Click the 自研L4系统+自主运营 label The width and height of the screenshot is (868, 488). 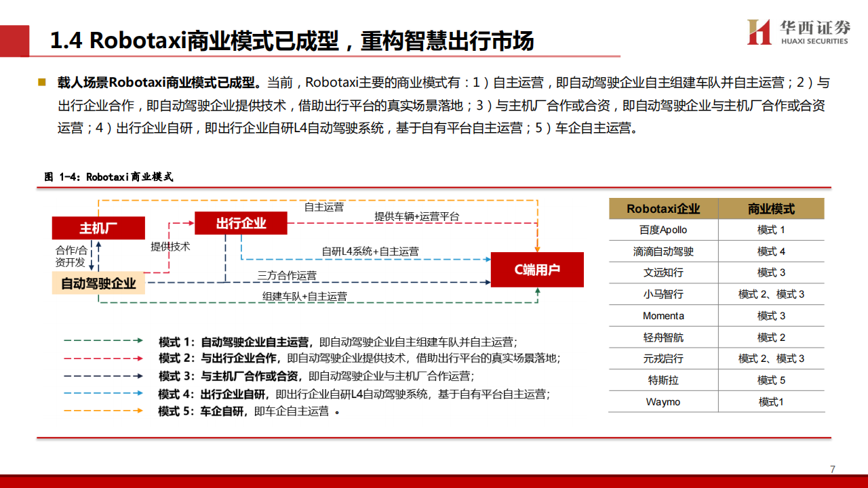(370, 251)
